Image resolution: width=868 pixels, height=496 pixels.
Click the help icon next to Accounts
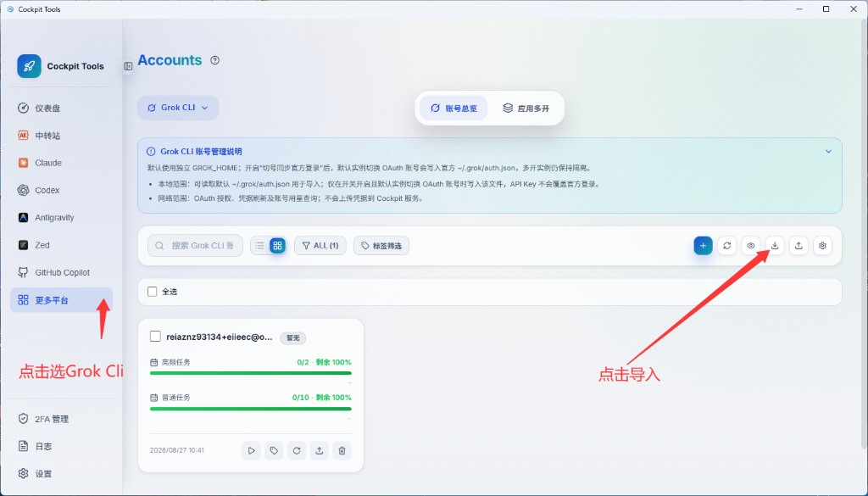coord(214,60)
